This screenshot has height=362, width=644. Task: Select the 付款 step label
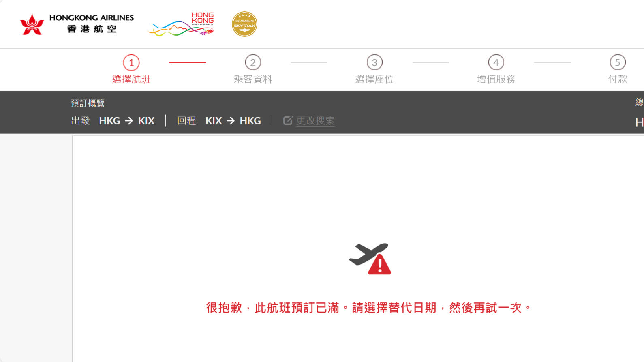[x=618, y=79]
